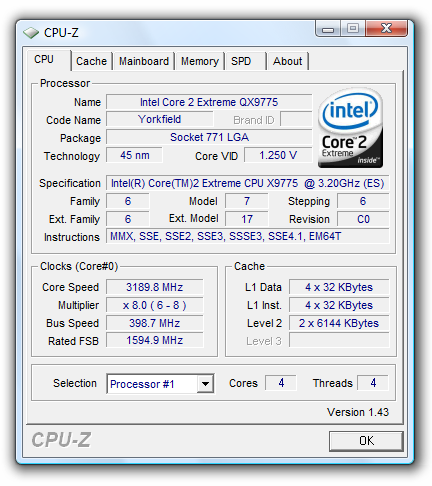Screen dimensions: 432x486
Task: Click the Intel Core 2 Extreme logo
Action: coord(350,128)
